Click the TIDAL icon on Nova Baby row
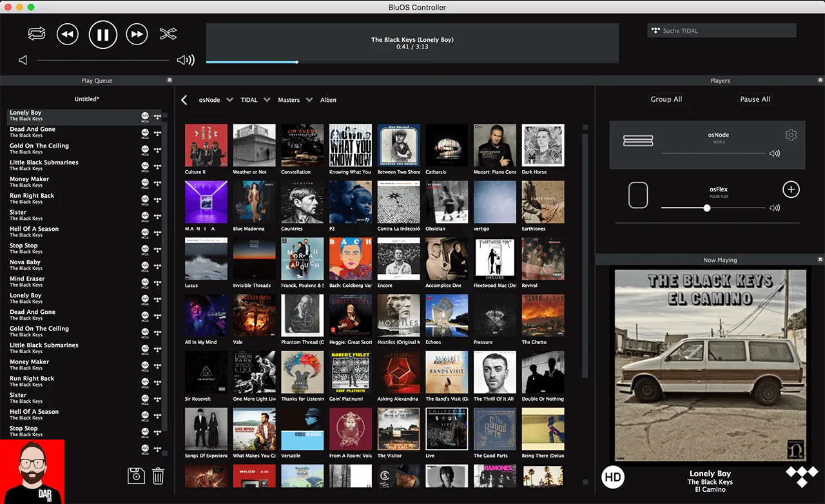The width and height of the screenshot is (825, 504). coord(157,266)
